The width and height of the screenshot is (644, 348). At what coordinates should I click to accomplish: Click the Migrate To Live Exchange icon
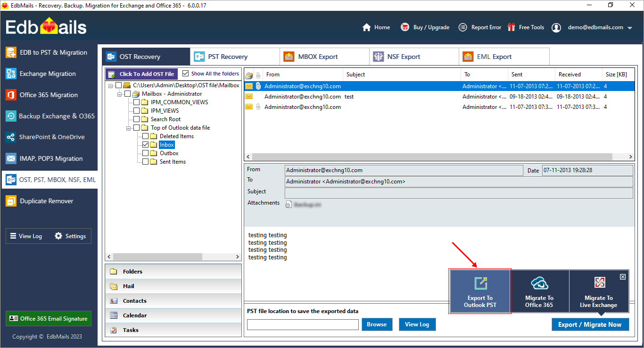point(600,282)
